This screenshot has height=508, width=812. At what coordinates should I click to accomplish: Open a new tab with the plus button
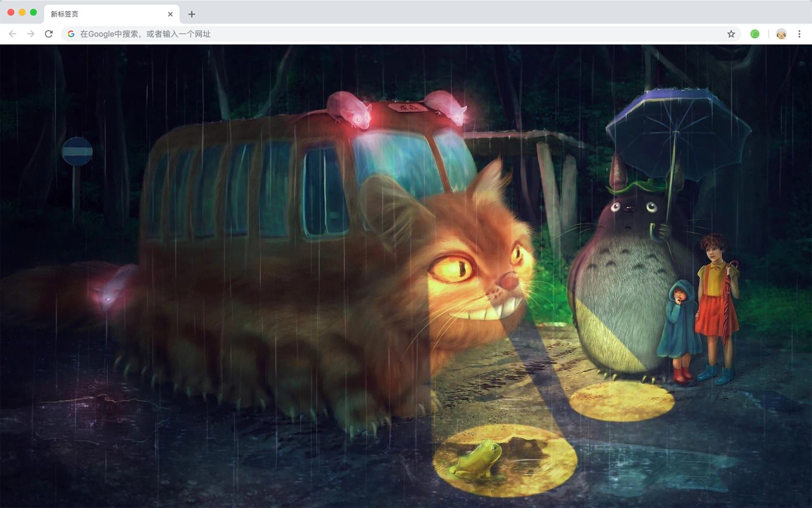[192, 14]
